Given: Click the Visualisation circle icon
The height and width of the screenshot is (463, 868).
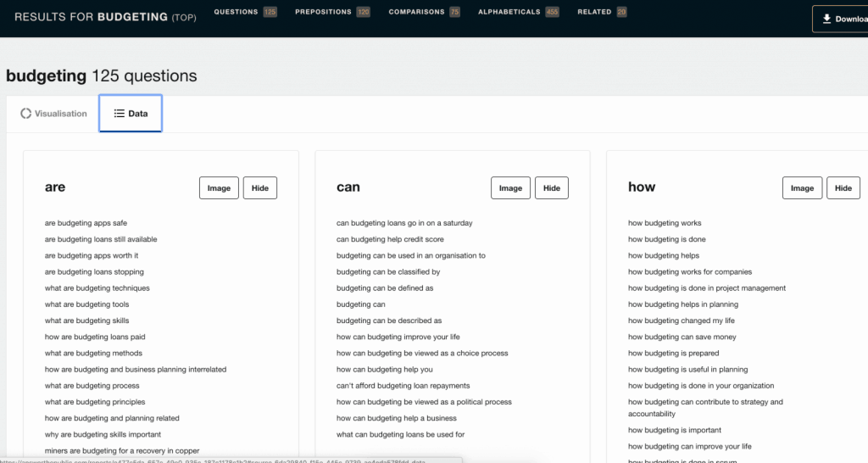Looking at the screenshot, I should [x=25, y=114].
